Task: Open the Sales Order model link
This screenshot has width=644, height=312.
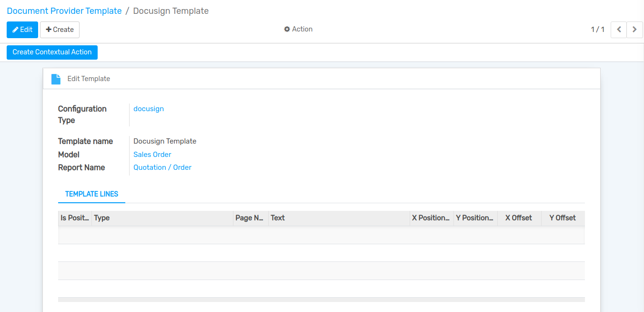Action: 152,155
